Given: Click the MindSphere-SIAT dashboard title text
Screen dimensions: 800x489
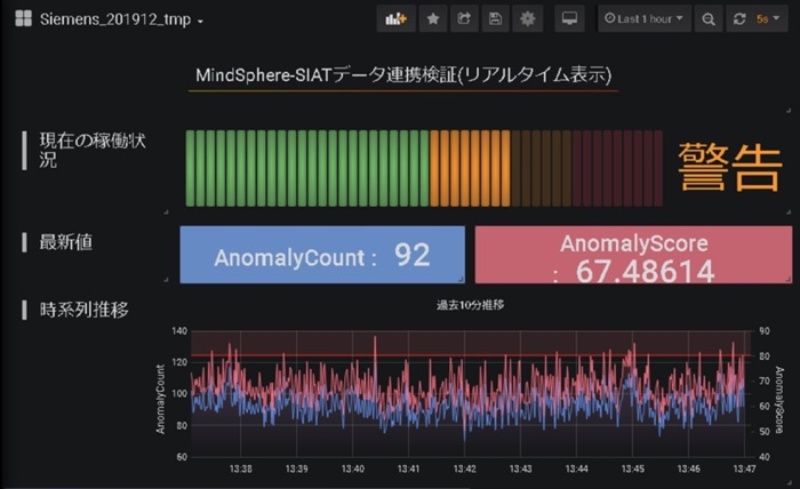Looking at the screenshot, I should point(403,75).
